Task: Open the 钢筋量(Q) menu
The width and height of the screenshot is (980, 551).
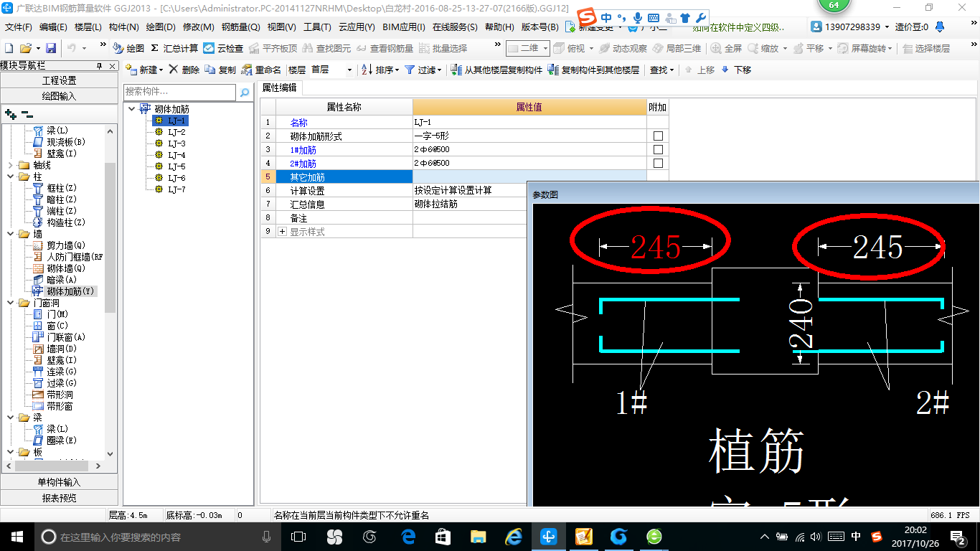Action: pyautogui.click(x=240, y=27)
